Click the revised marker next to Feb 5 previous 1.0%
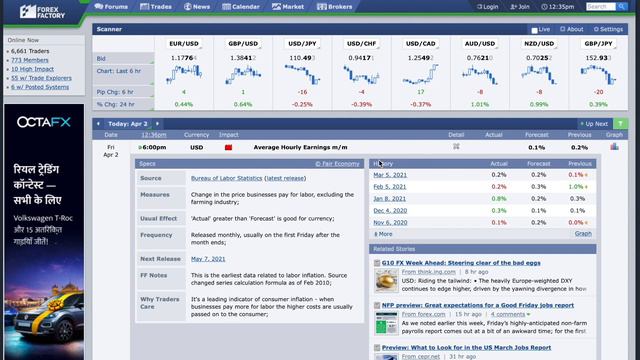The height and width of the screenshot is (360, 640). click(x=587, y=187)
